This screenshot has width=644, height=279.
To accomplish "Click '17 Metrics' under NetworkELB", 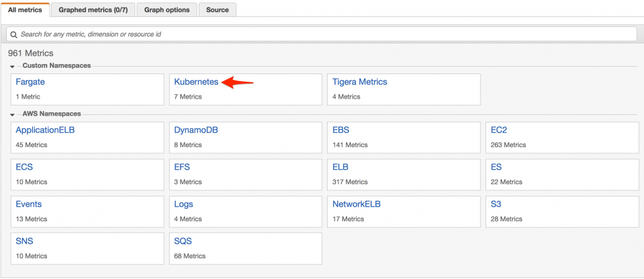I will 348,219.
